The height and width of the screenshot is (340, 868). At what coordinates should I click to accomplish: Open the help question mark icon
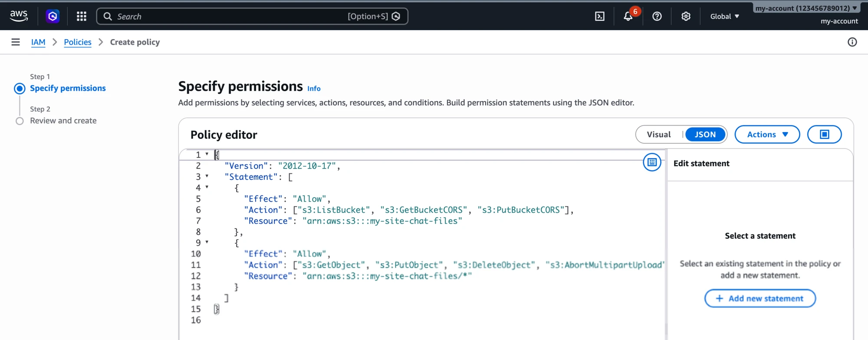tap(657, 16)
